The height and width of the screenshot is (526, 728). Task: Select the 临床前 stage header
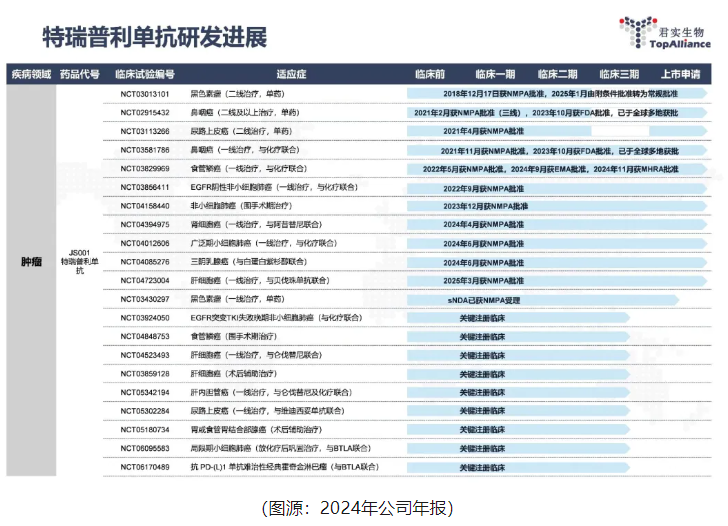click(x=430, y=74)
